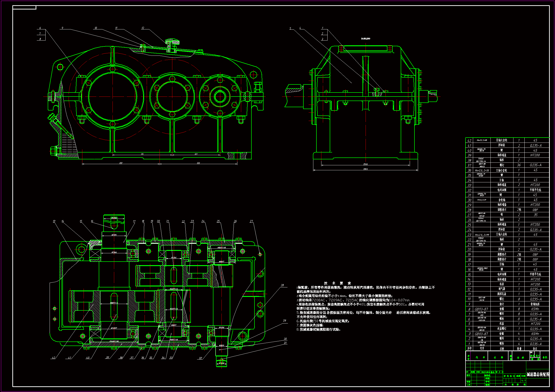Click balloon number 28 in plan view
The image size is (555, 392).
282,285
